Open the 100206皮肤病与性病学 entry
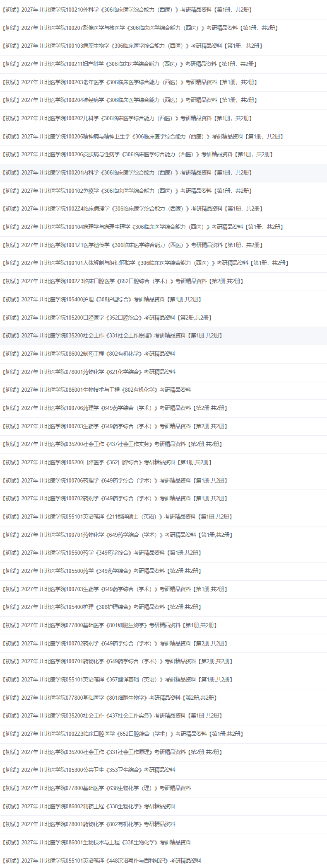The image size is (327, 868). (137, 154)
